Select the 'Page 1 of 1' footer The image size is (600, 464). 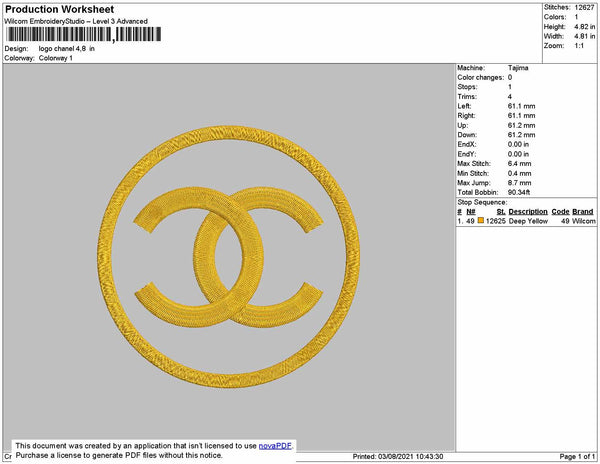pos(577,456)
